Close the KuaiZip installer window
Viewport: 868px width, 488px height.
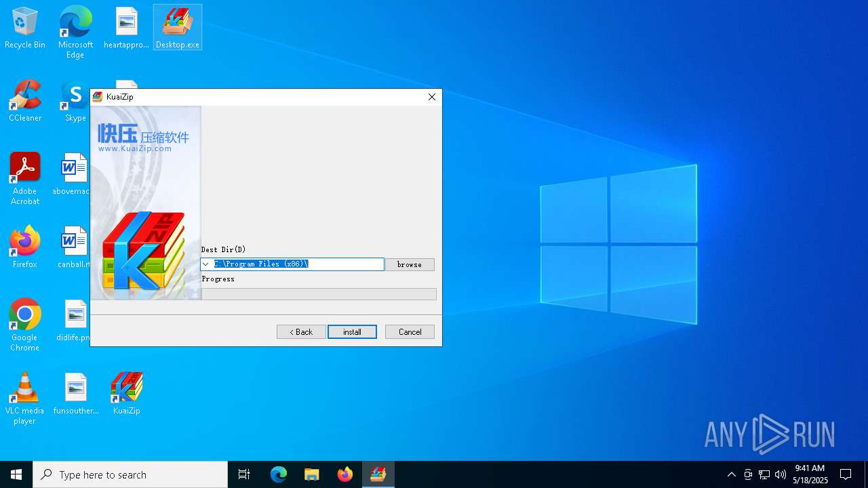[x=432, y=97]
